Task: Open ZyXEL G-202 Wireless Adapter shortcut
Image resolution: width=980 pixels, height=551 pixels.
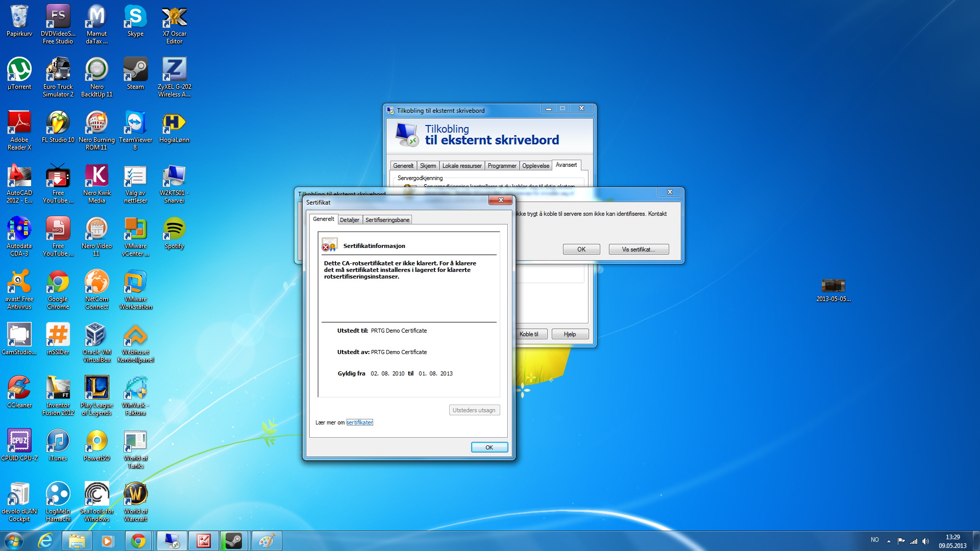Action: pos(175,77)
